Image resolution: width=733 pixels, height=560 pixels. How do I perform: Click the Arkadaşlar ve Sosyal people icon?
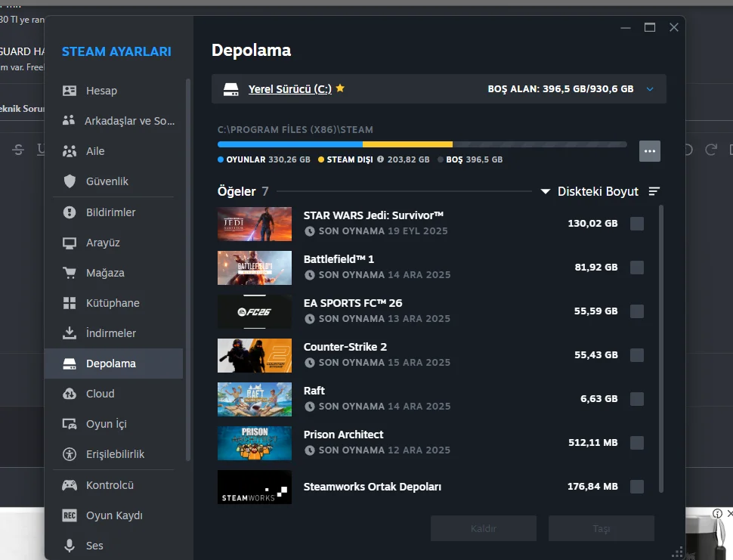coord(69,121)
